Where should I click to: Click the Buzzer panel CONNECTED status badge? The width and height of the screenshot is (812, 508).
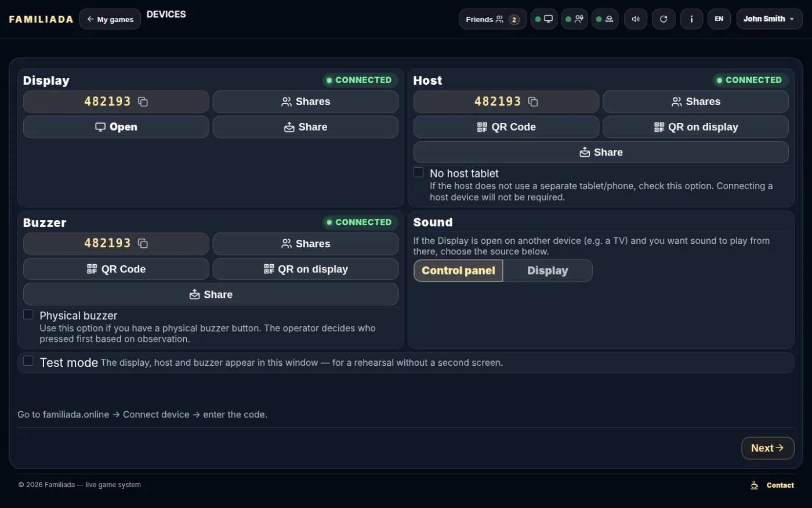(x=360, y=222)
